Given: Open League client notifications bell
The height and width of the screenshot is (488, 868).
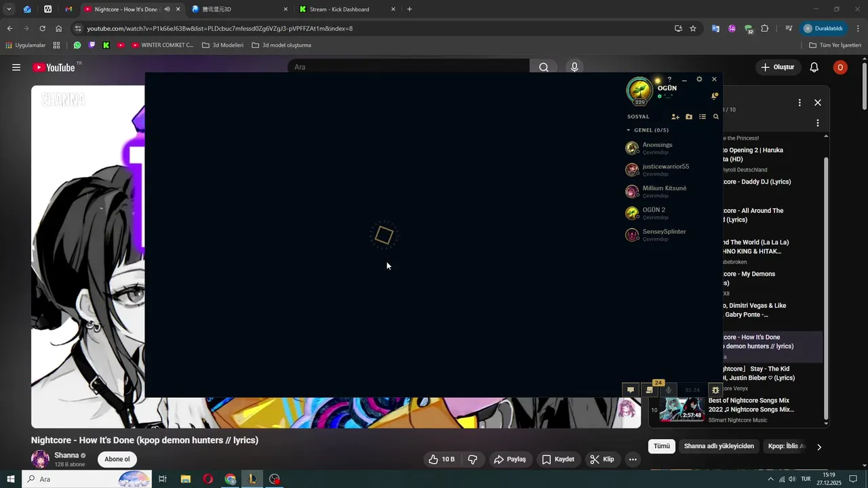Looking at the screenshot, I should tap(714, 96).
